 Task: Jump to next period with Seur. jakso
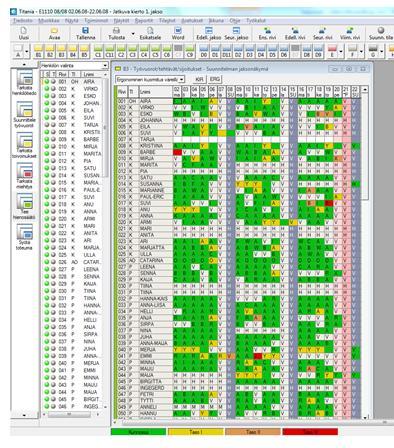tap(236, 33)
